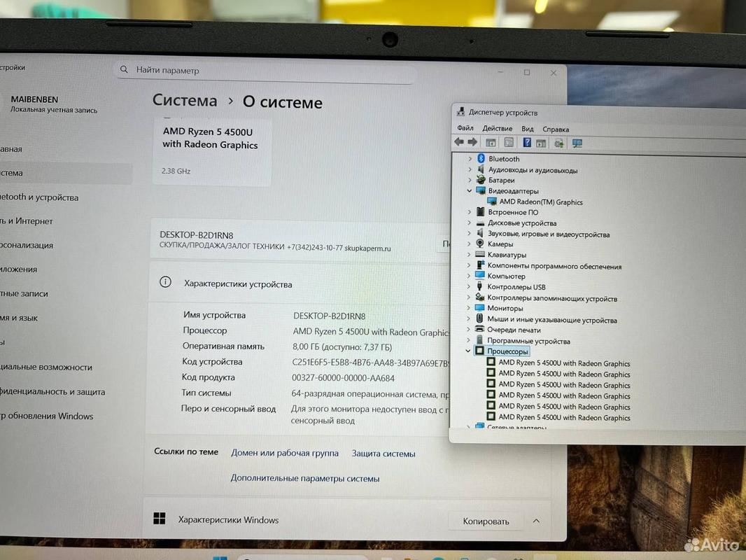This screenshot has height=560, width=746.
Task: Click the Копировать button
Action: point(486,521)
